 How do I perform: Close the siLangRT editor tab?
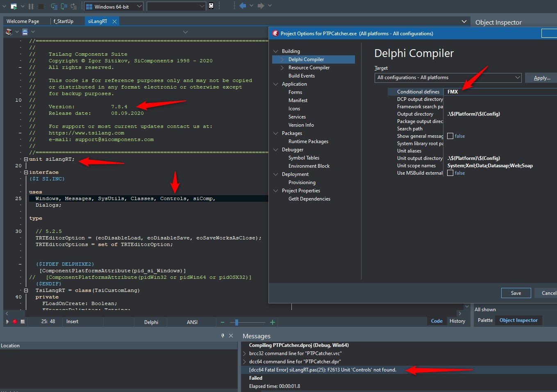(x=114, y=21)
